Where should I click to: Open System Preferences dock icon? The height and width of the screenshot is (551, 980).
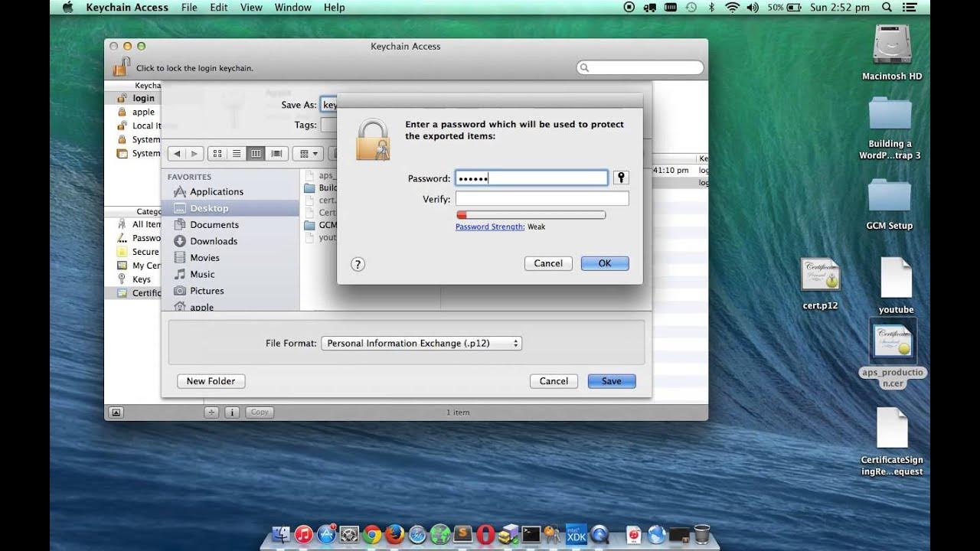(349, 534)
